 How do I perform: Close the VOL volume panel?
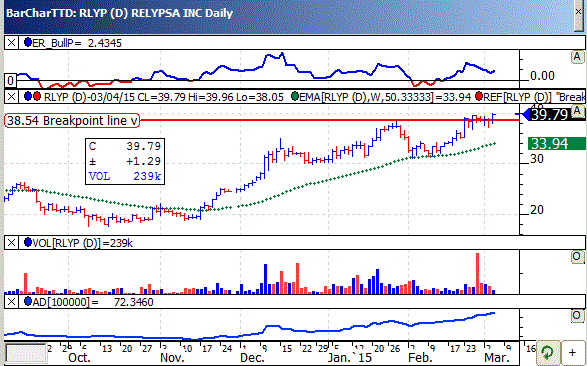(11, 243)
